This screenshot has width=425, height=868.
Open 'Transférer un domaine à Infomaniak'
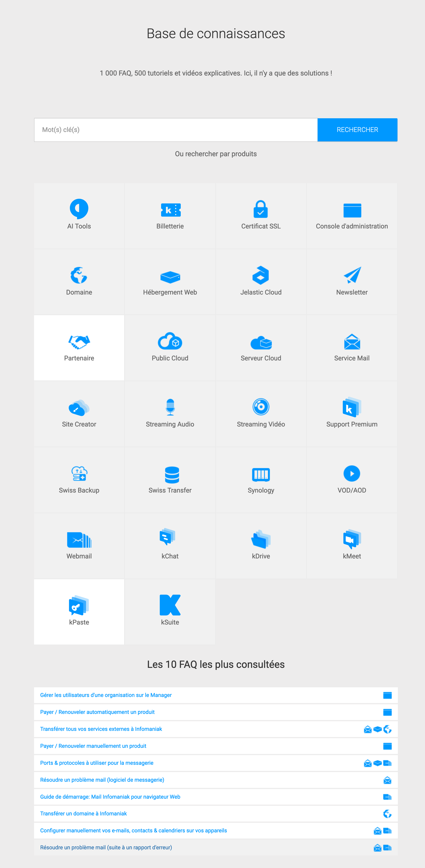pos(84,813)
